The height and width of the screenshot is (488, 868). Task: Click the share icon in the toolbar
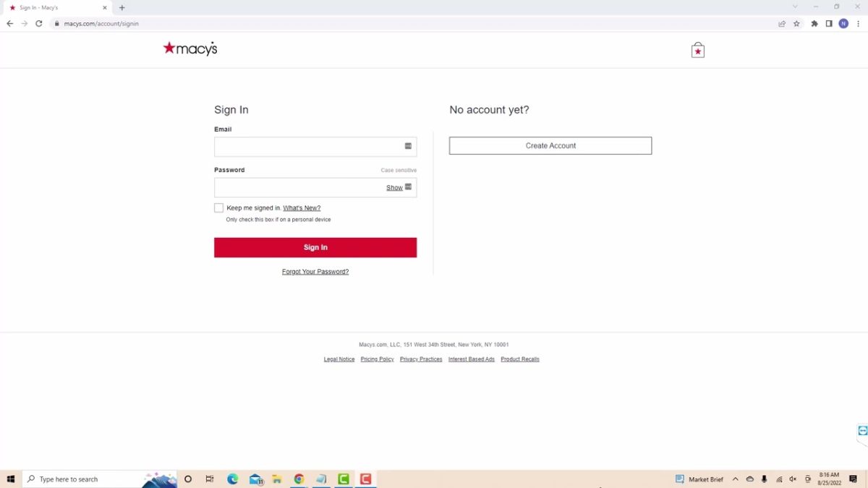[x=781, y=23]
